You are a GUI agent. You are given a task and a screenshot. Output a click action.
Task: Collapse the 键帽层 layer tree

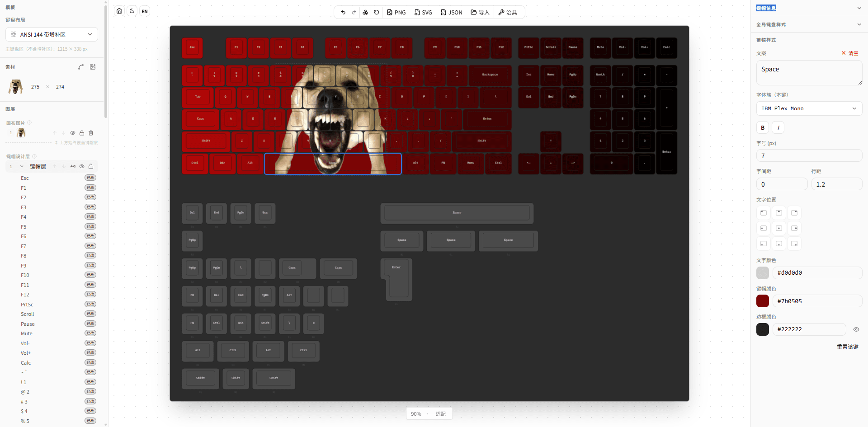pyautogui.click(x=22, y=166)
